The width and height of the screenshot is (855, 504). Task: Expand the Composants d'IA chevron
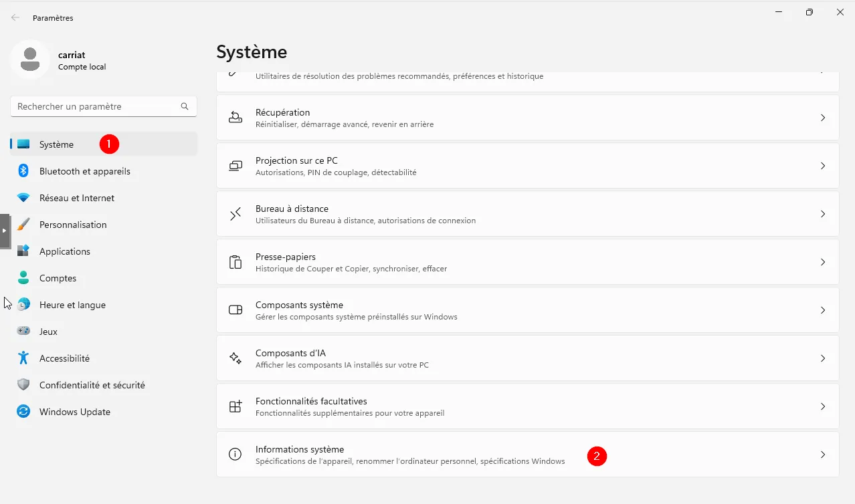[823, 358]
